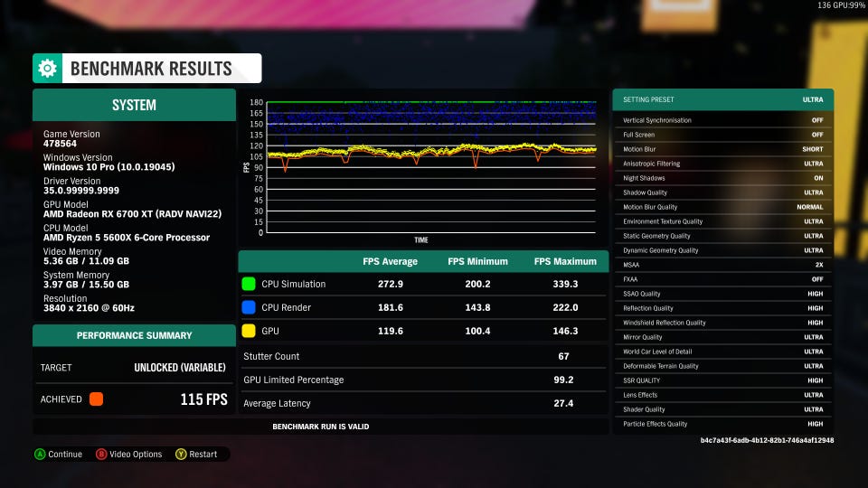
Task: Click the Full Screen setting row
Action: point(723,135)
